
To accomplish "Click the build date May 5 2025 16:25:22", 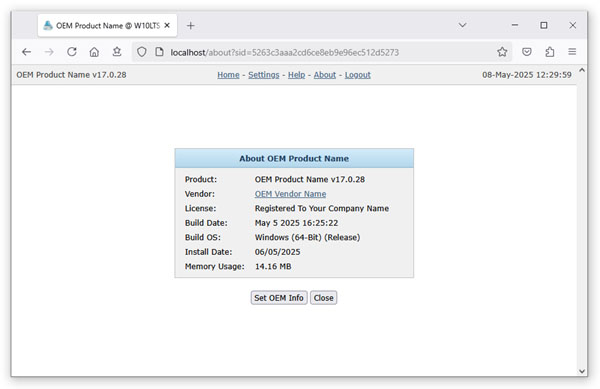I will tap(297, 223).
